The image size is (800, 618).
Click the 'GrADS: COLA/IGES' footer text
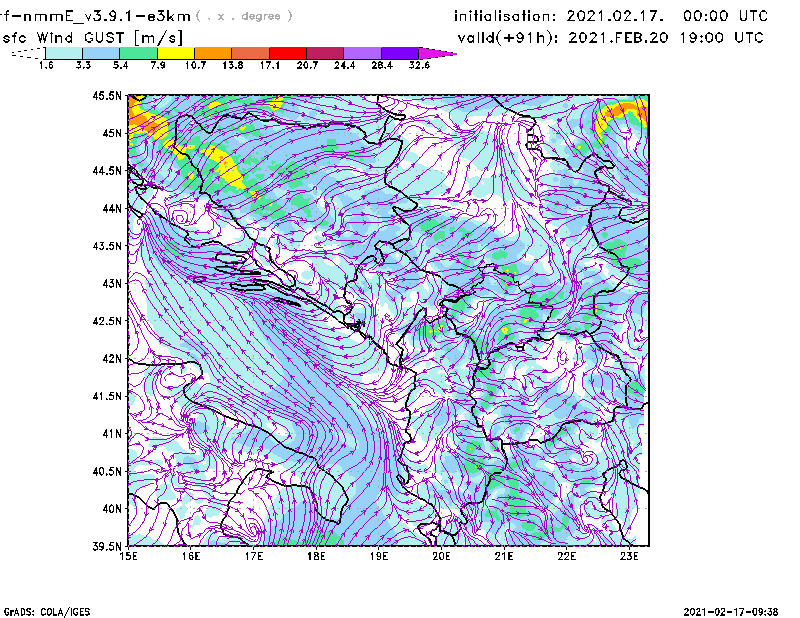pyautogui.click(x=47, y=612)
